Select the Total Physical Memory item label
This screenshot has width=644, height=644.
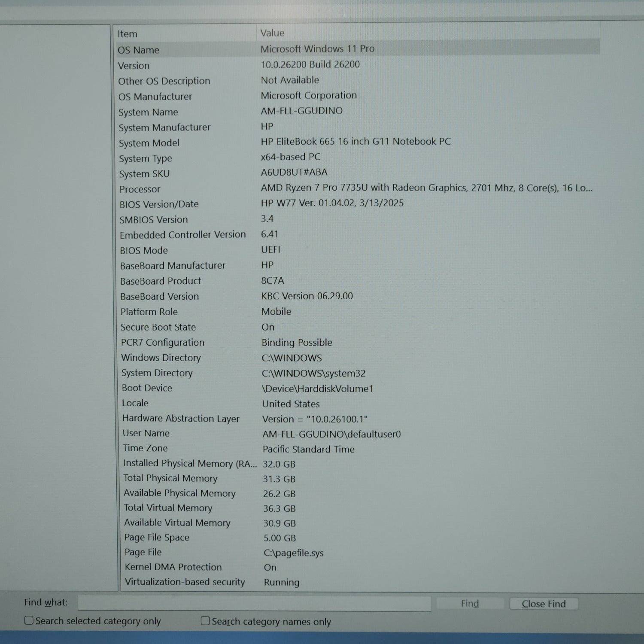click(x=170, y=478)
